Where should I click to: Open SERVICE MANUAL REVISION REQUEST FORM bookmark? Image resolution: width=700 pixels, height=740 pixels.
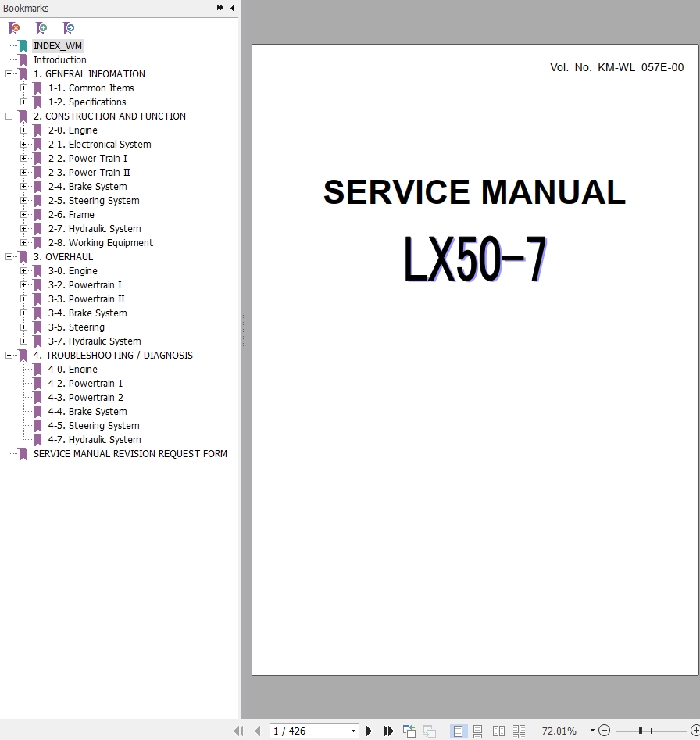point(130,454)
